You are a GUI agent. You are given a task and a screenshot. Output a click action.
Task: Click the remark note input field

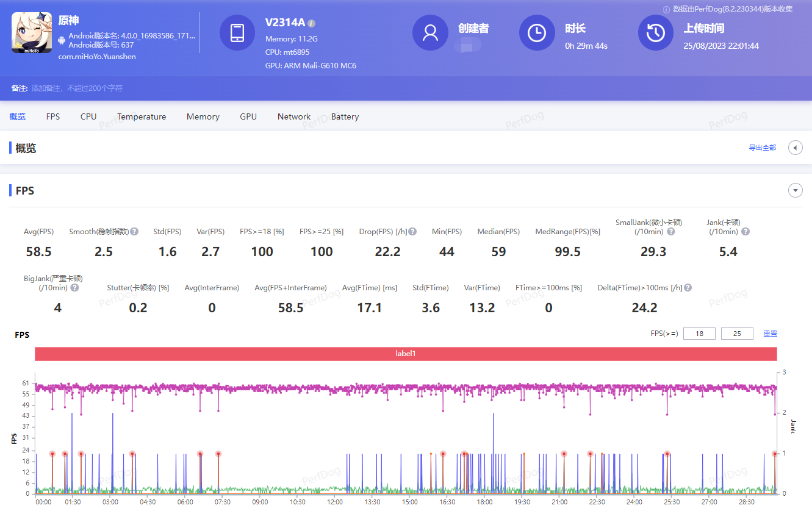tap(77, 88)
